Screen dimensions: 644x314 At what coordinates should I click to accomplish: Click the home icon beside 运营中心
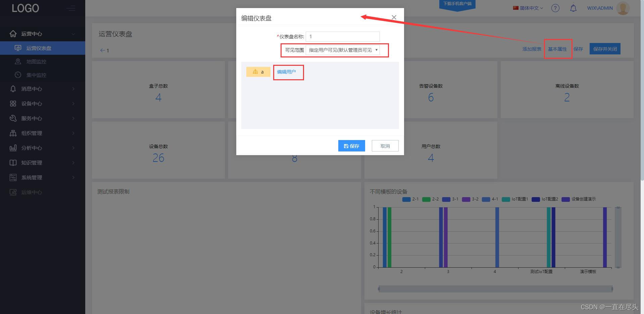coord(13,34)
